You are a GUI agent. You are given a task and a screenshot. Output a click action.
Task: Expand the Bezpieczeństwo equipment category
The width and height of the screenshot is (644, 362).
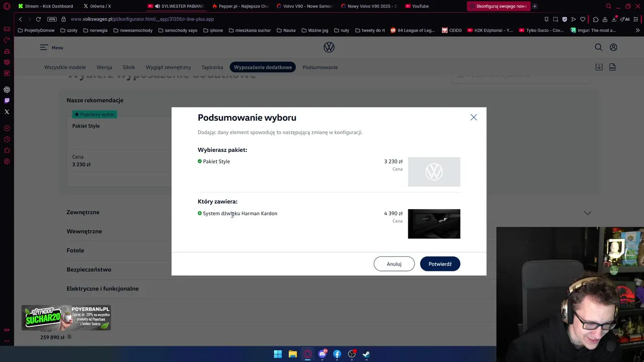pyautogui.click(x=89, y=269)
